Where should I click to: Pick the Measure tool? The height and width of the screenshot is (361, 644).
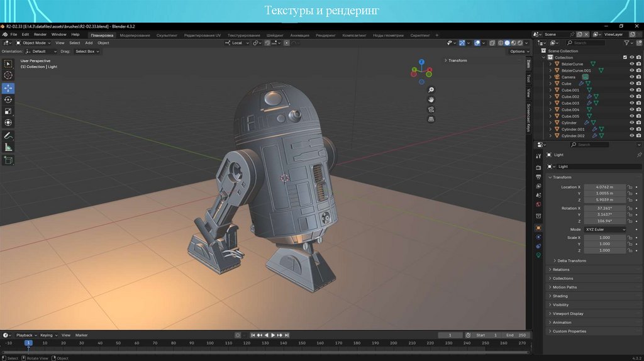[x=8, y=147]
